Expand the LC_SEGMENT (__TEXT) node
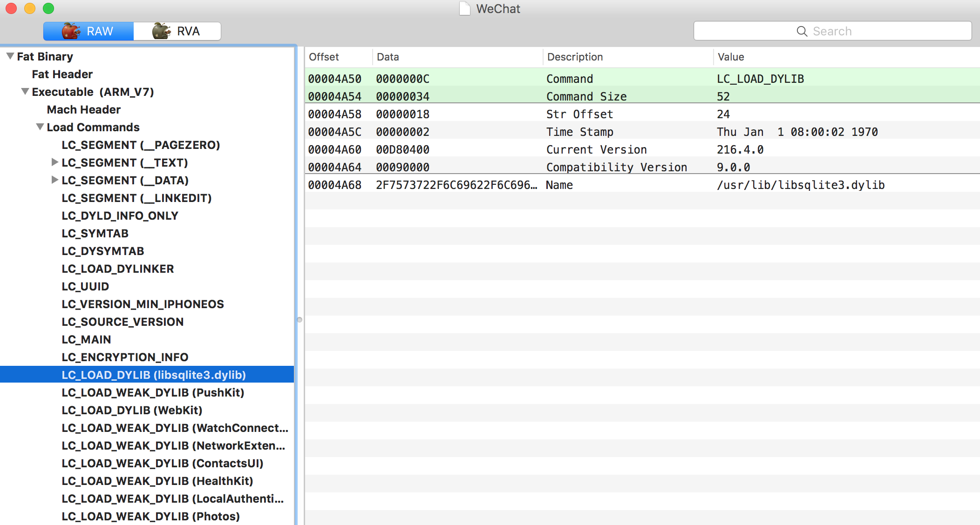 point(55,162)
